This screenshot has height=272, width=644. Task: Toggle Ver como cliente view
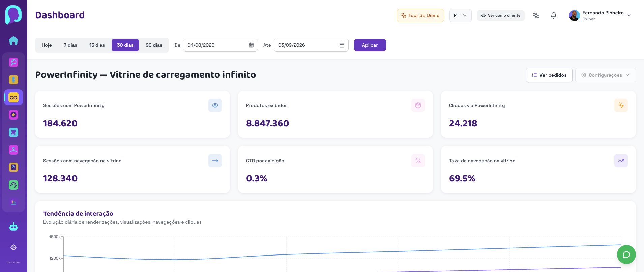tap(501, 15)
